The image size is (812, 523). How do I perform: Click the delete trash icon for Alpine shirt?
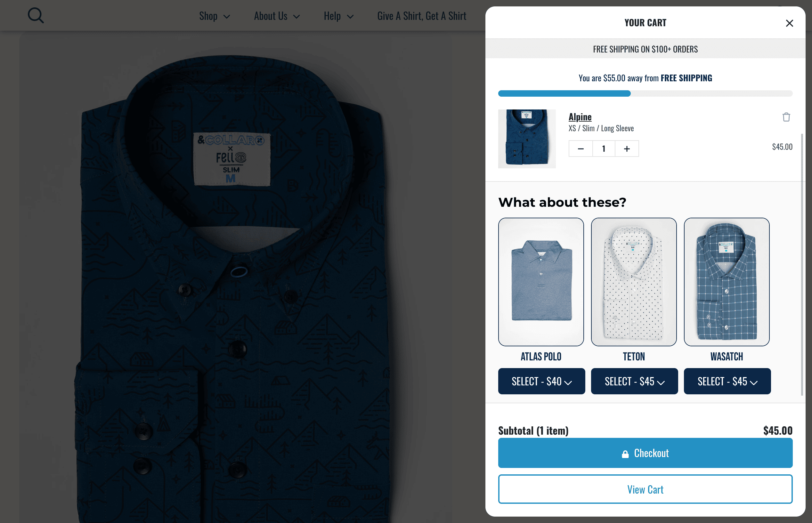coord(786,117)
